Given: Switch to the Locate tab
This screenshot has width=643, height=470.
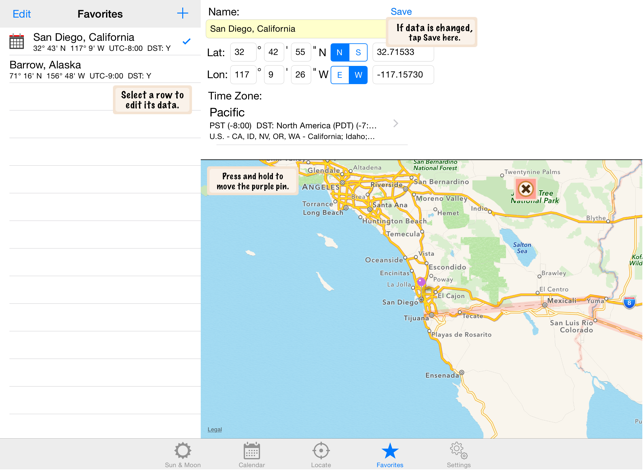Looking at the screenshot, I should [x=321, y=455].
